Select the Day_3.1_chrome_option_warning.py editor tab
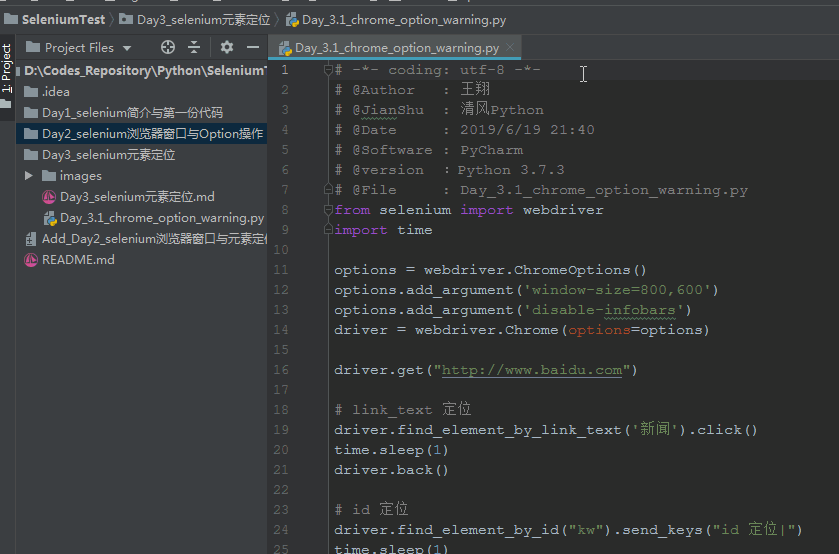 (x=395, y=48)
